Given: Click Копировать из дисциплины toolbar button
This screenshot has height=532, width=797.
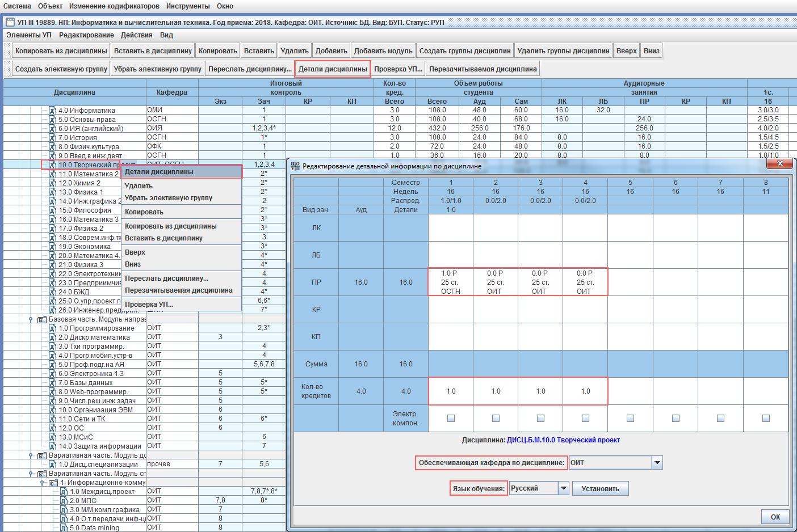Looking at the screenshot, I should (x=61, y=51).
